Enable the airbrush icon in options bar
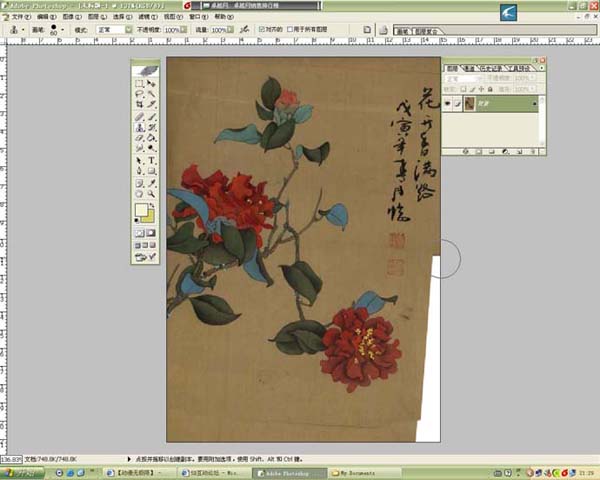This screenshot has height=480, width=600. [x=245, y=29]
